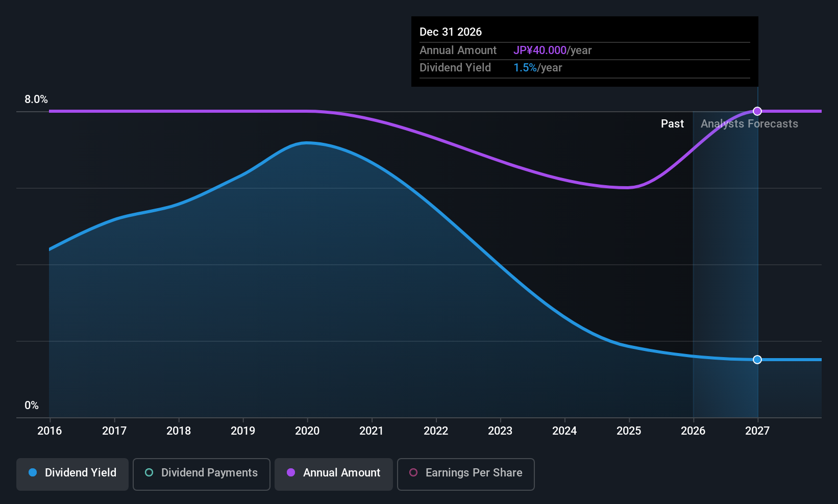This screenshot has width=838, height=504.
Task: Click the 1.5% dividend yield value in tooltip
Action: pos(525,68)
